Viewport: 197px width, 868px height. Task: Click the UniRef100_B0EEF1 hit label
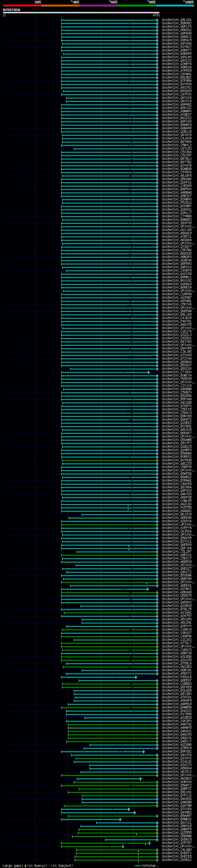(177, 853)
